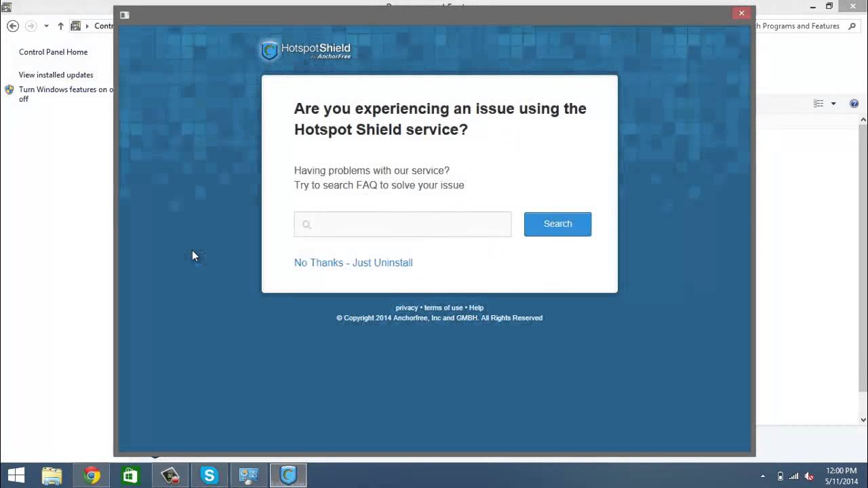
Task: Open File Explorer from taskbar
Action: click(52, 476)
